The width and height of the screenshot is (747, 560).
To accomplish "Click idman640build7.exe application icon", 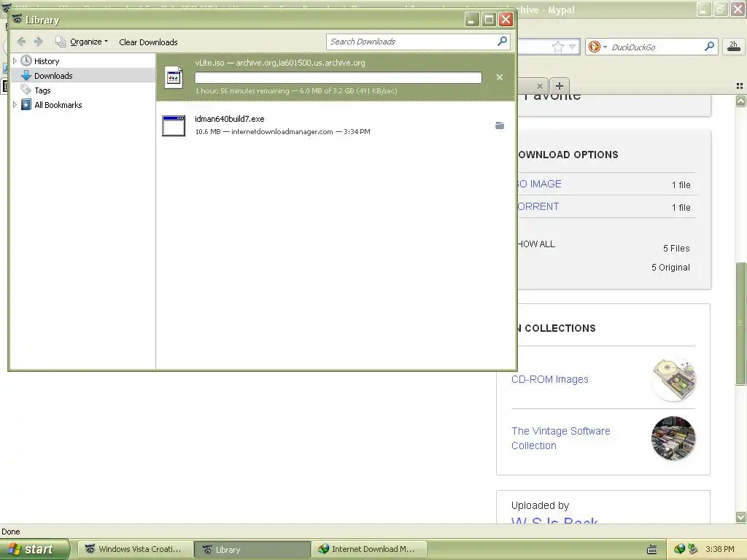I will click(x=174, y=125).
